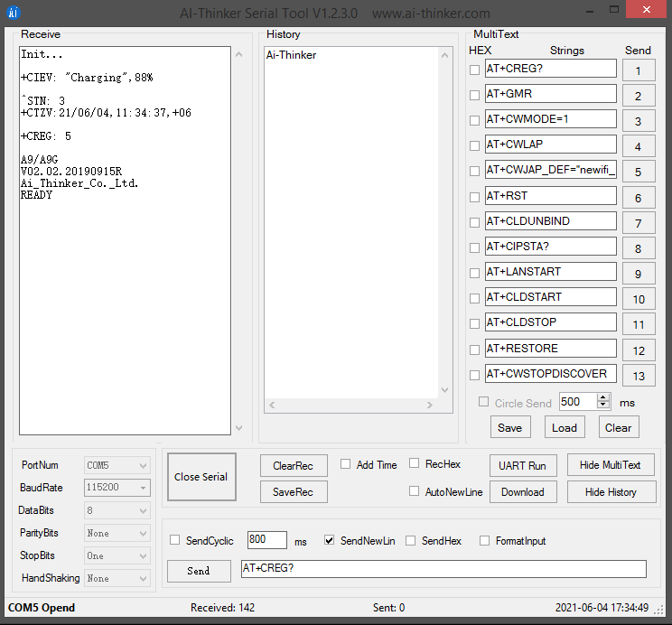672x625 pixels.
Task: Enable the Add Time checkbox
Action: point(345,464)
